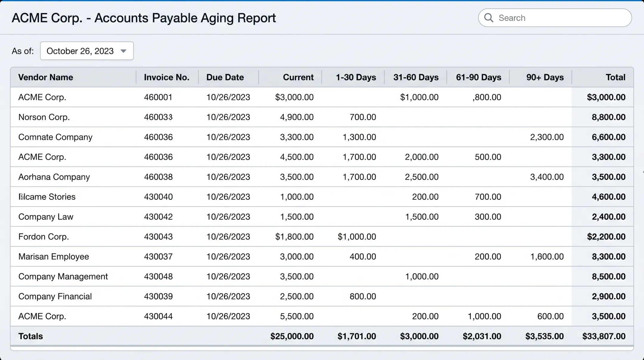This screenshot has width=644, height=360.
Task: Sort by Invoice No. column header
Action: (167, 77)
